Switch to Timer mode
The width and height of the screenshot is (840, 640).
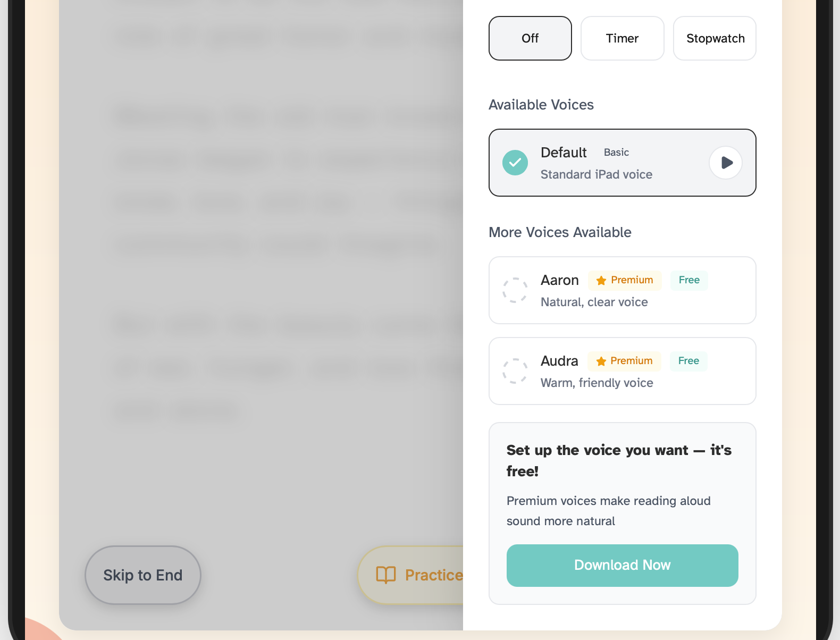tap(622, 38)
